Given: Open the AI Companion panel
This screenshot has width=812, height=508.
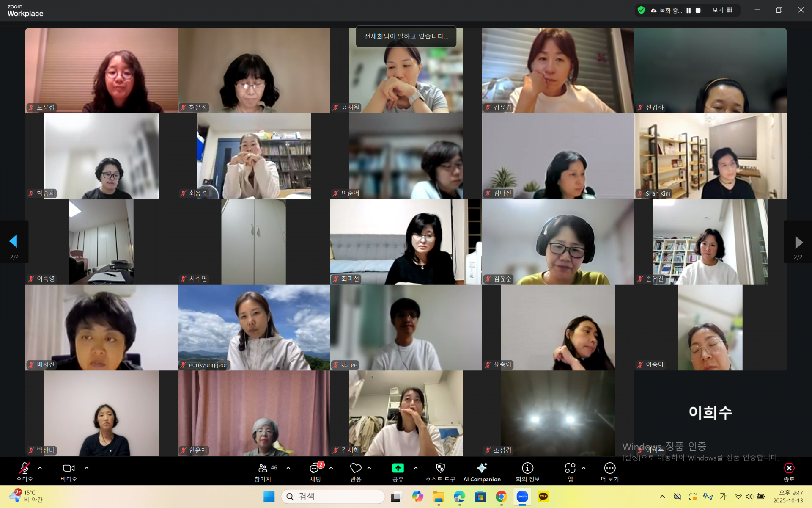Looking at the screenshot, I should [482, 472].
